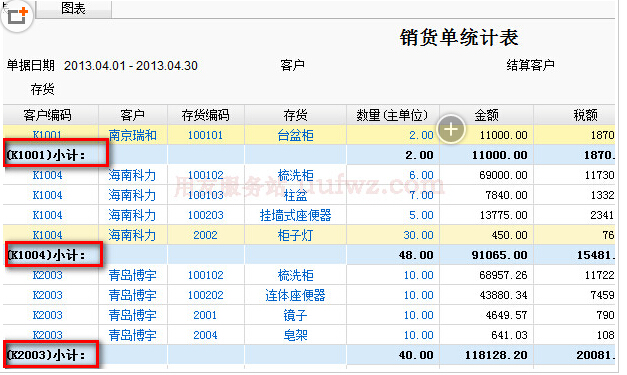Select the (K2003)小计 subtotal row label
This screenshot has width=627, height=375.
(x=46, y=355)
